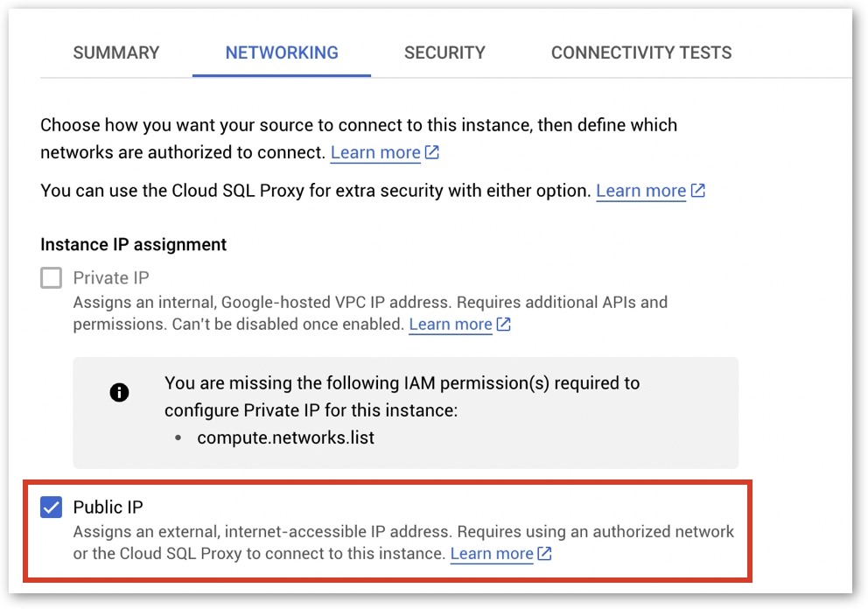Tick the Private IP checkbox

pyautogui.click(x=52, y=278)
